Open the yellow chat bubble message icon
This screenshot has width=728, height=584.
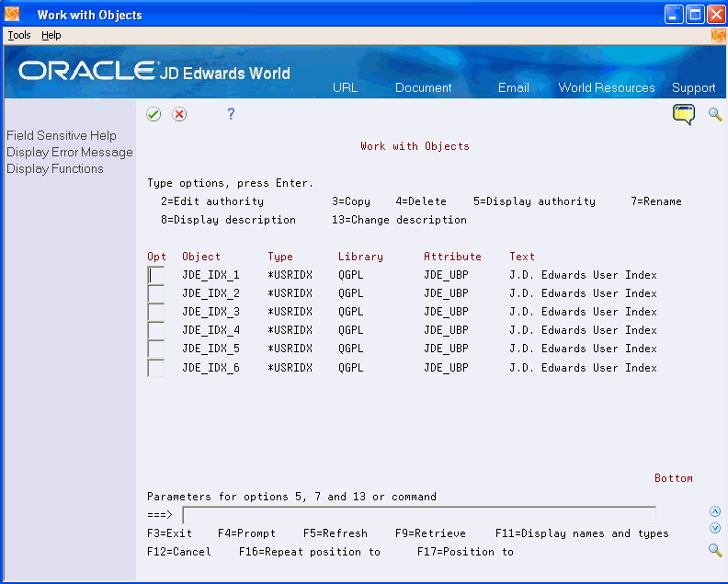684,114
